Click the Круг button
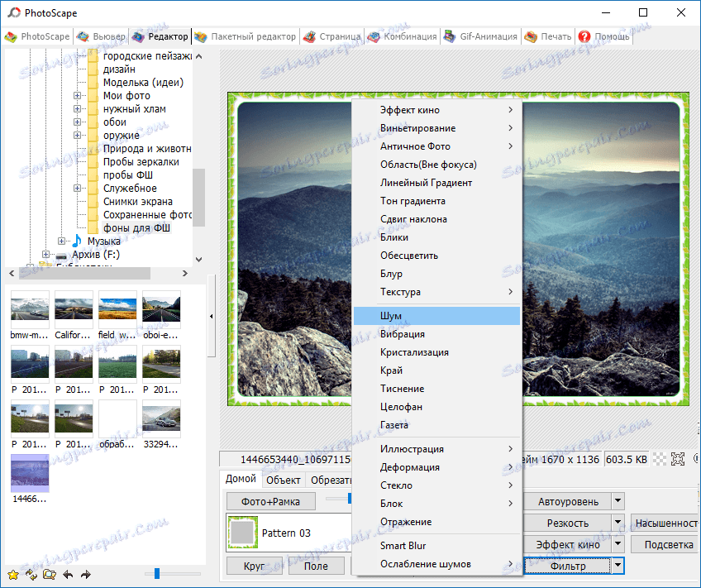 (x=255, y=566)
